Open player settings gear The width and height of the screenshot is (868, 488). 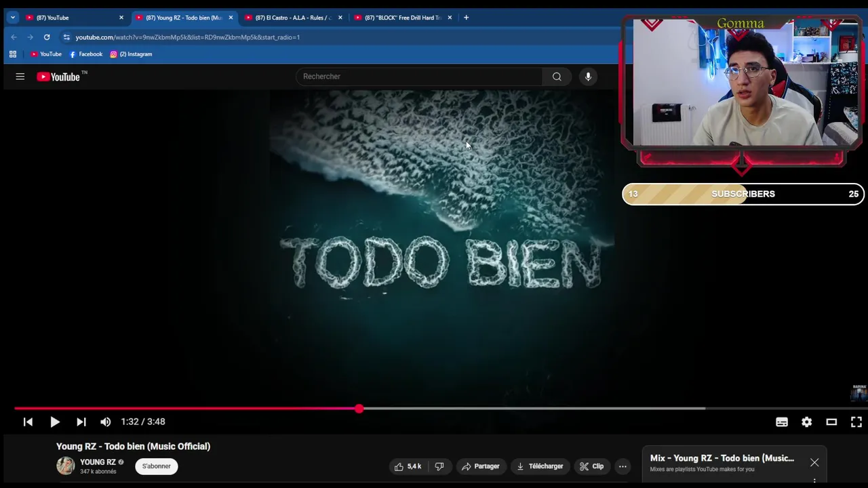(x=806, y=422)
